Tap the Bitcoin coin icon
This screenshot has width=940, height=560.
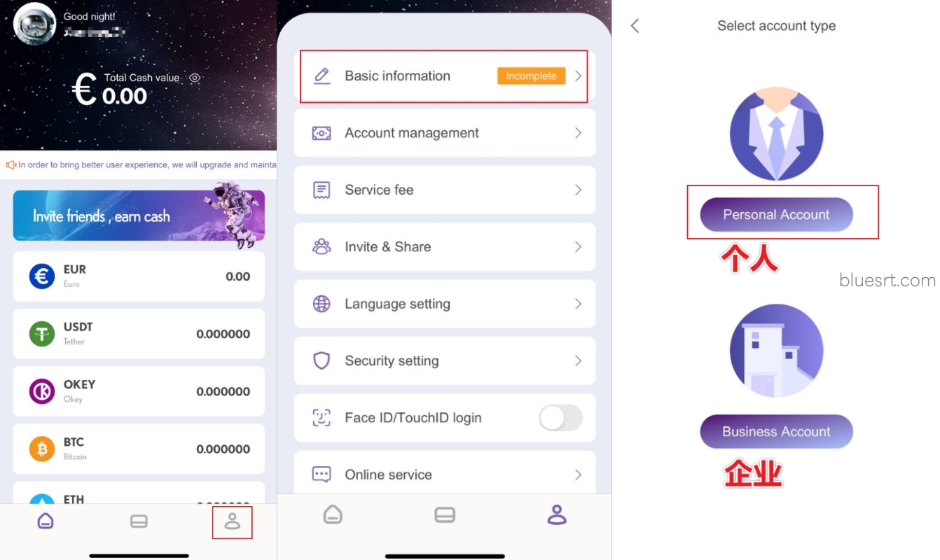(x=42, y=449)
